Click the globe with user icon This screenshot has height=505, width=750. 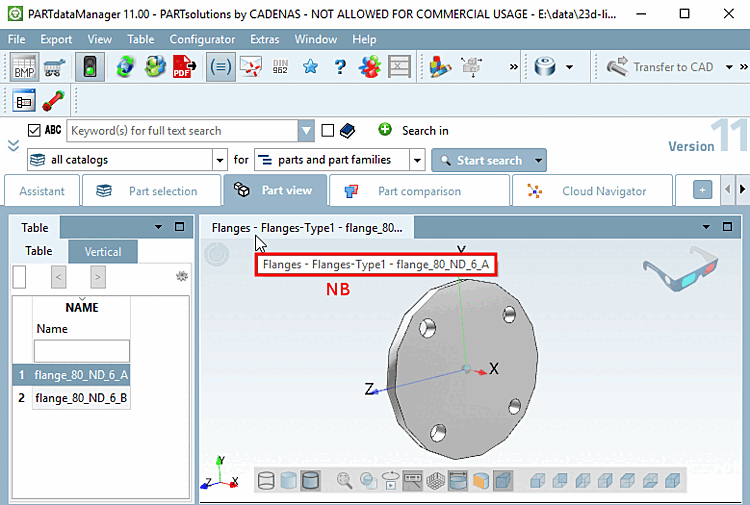tap(155, 67)
